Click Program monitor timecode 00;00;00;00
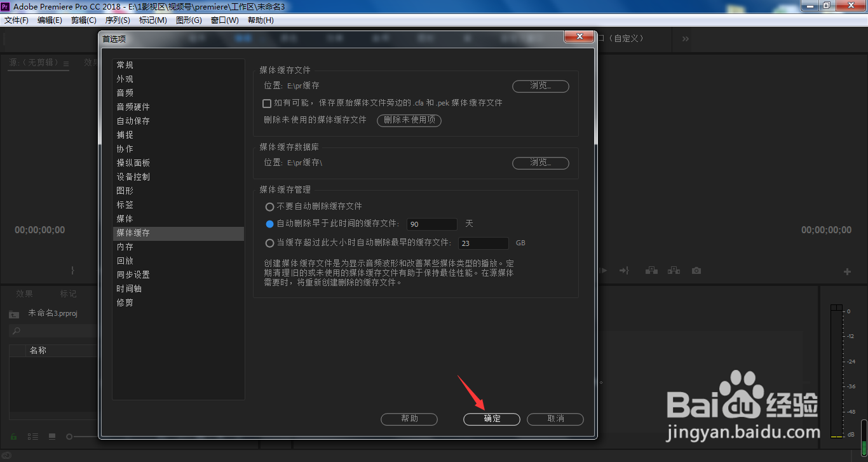868x462 pixels. (826, 230)
